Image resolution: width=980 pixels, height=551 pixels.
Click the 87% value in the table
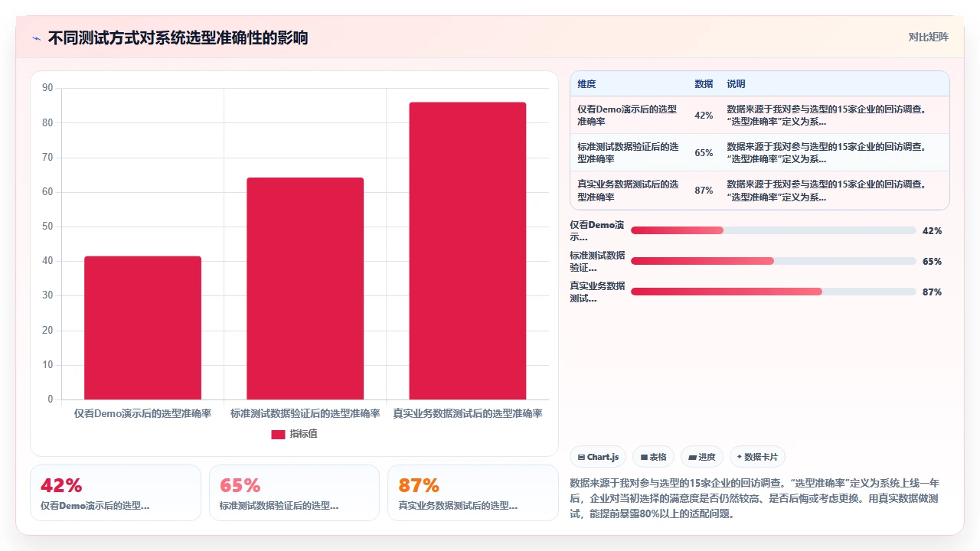tap(704, 191)
